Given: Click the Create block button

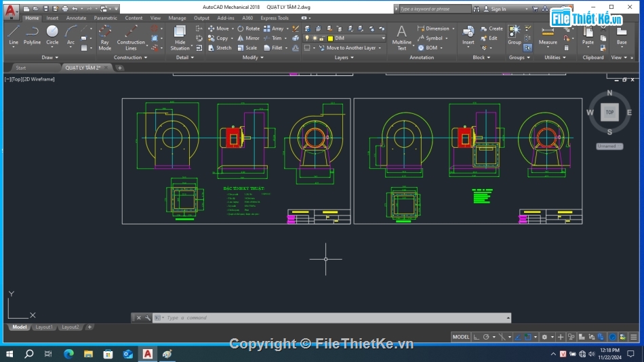Looking at the screenshot, I should [491, 28].
